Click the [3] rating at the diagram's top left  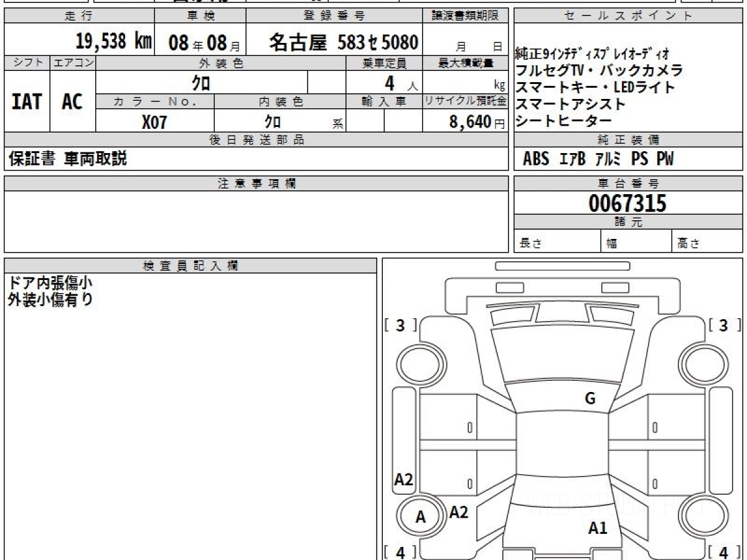point(400,325)
